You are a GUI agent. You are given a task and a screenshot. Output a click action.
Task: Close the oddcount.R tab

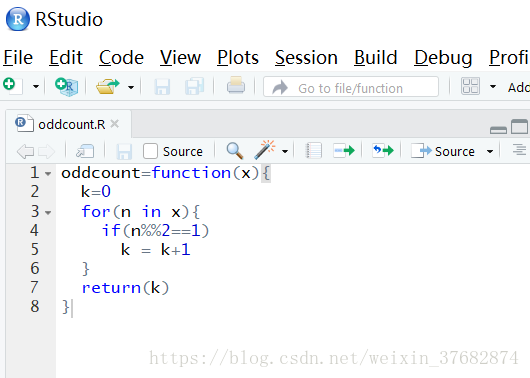point(115,124)
